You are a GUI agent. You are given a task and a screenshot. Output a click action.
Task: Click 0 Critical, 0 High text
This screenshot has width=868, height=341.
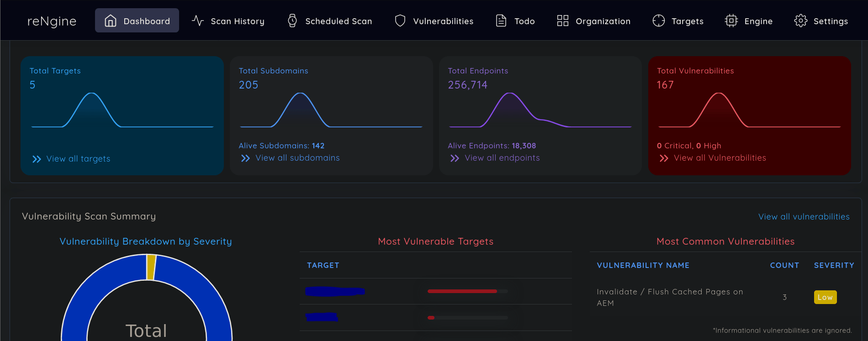689,146
